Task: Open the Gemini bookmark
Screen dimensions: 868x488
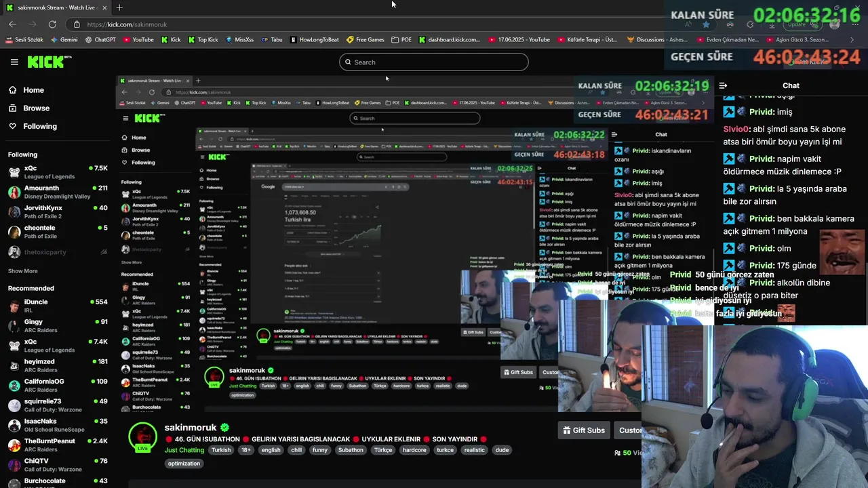Action: (x=64, y=40)
